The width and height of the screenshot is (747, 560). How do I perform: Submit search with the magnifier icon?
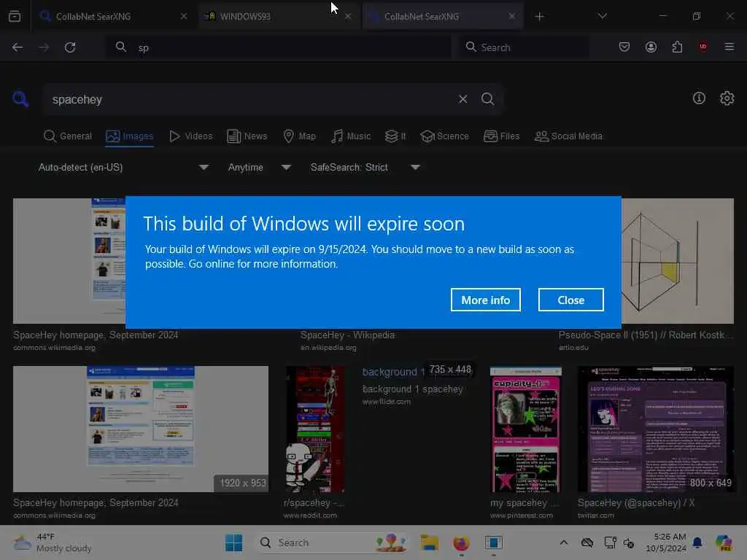click(487, 99)
